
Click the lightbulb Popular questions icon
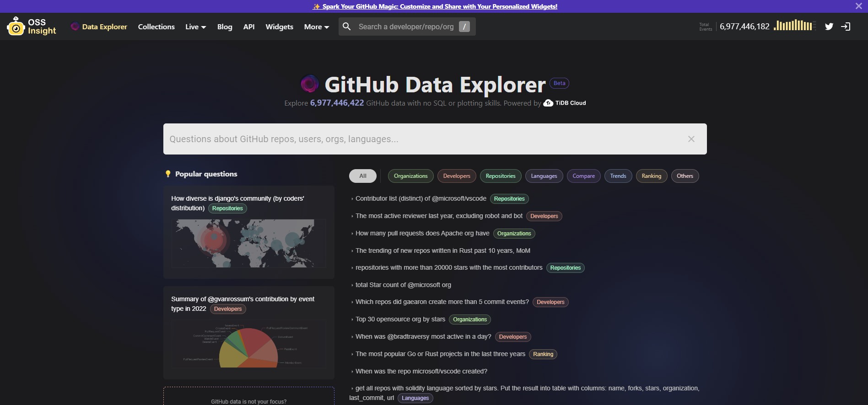click(168, 174)
